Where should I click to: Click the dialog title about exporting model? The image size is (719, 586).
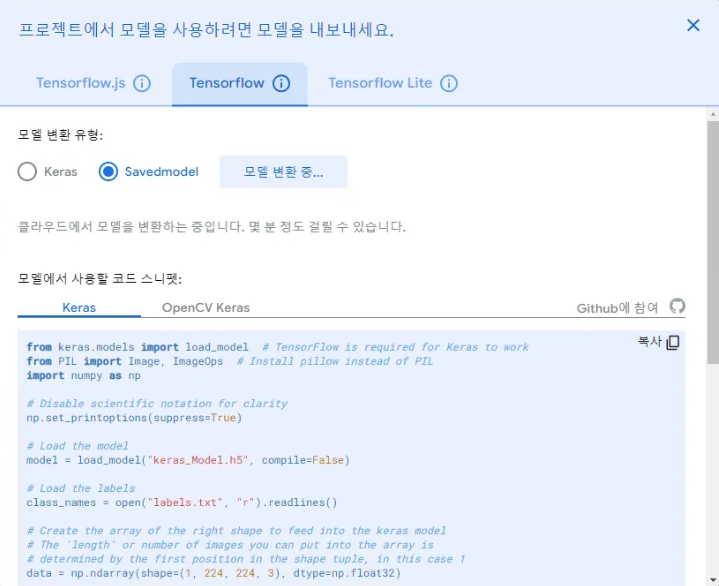(206, 30)
